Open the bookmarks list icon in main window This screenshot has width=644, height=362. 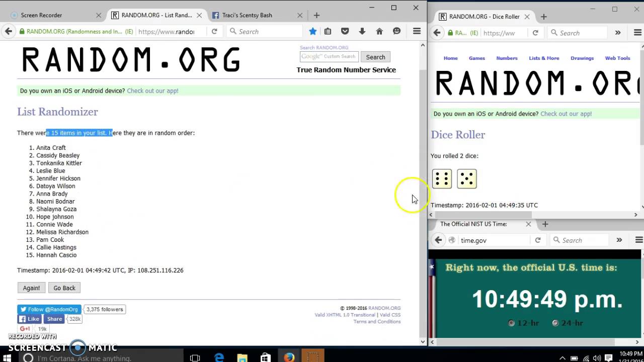click(x=328, y=31)
